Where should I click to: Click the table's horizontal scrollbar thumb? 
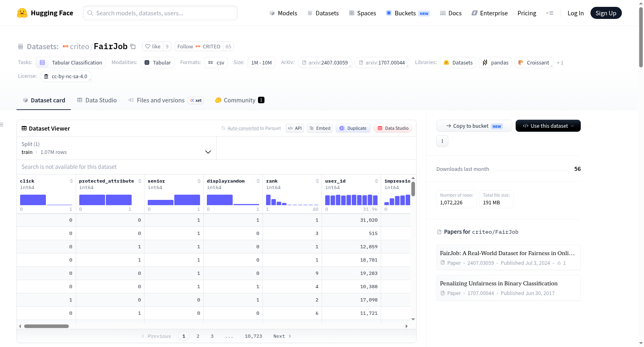point(46,326)
